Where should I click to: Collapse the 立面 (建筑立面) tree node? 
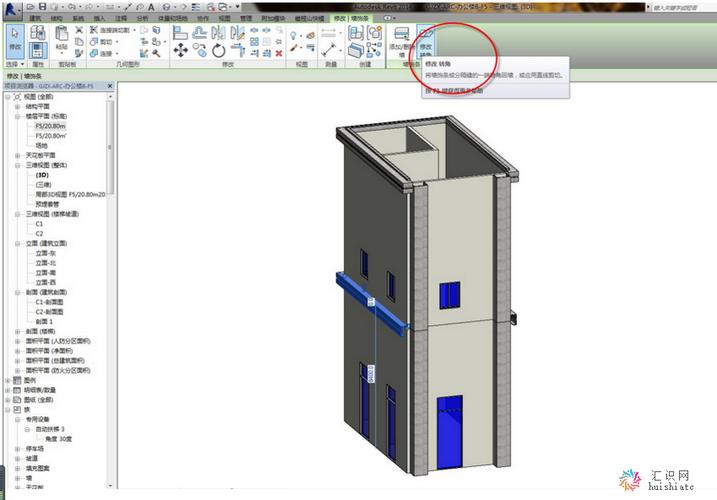(17, 243)
